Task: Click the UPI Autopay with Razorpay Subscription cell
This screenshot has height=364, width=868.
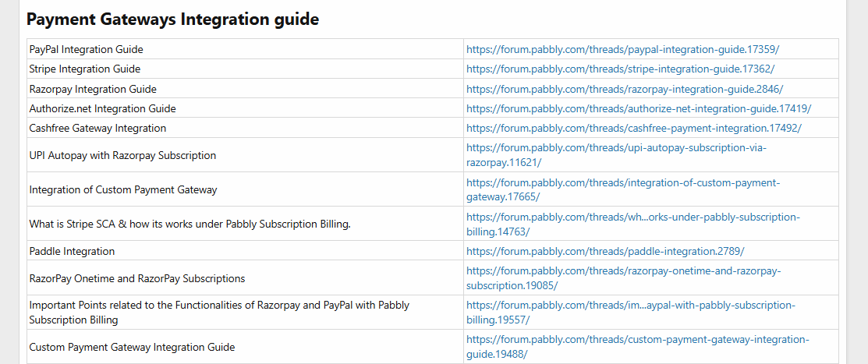Action: click(x=245, y=155)
